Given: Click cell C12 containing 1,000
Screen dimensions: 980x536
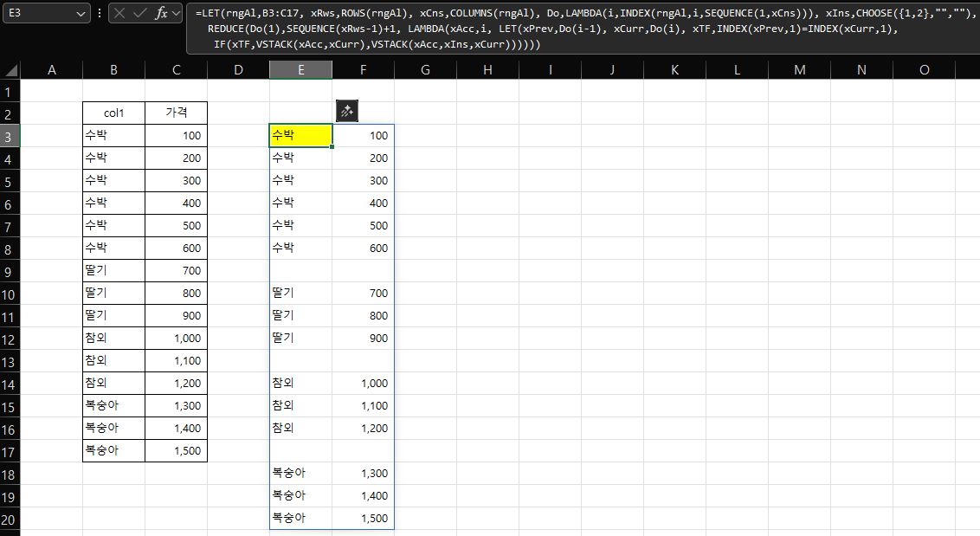Looking at the screenshot, I should coord(176,339).
